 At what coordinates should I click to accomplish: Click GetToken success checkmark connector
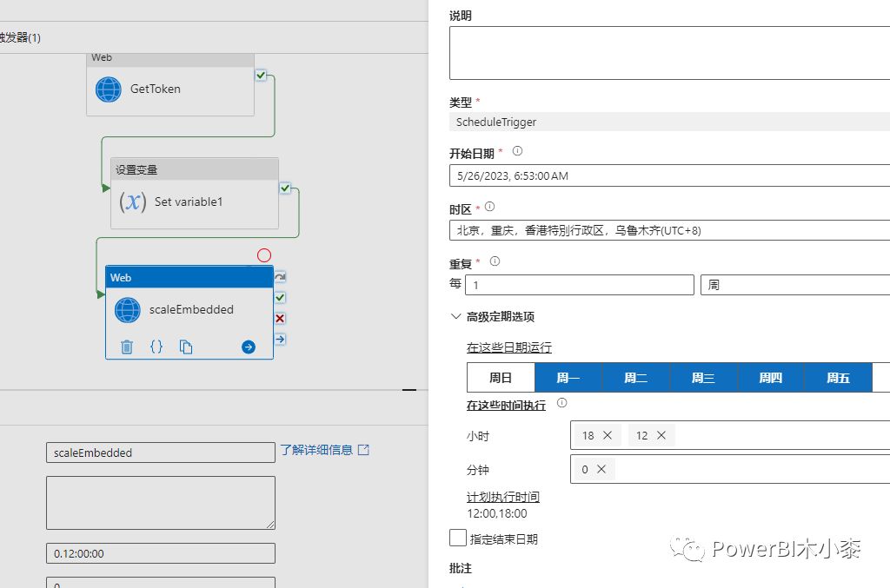261,75
